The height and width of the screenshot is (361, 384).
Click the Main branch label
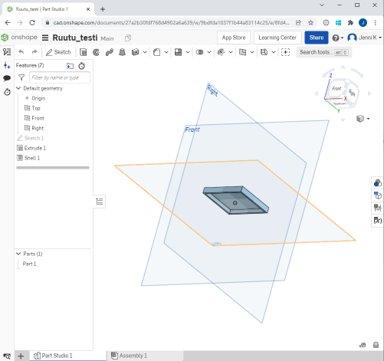[x=107, y=38]
